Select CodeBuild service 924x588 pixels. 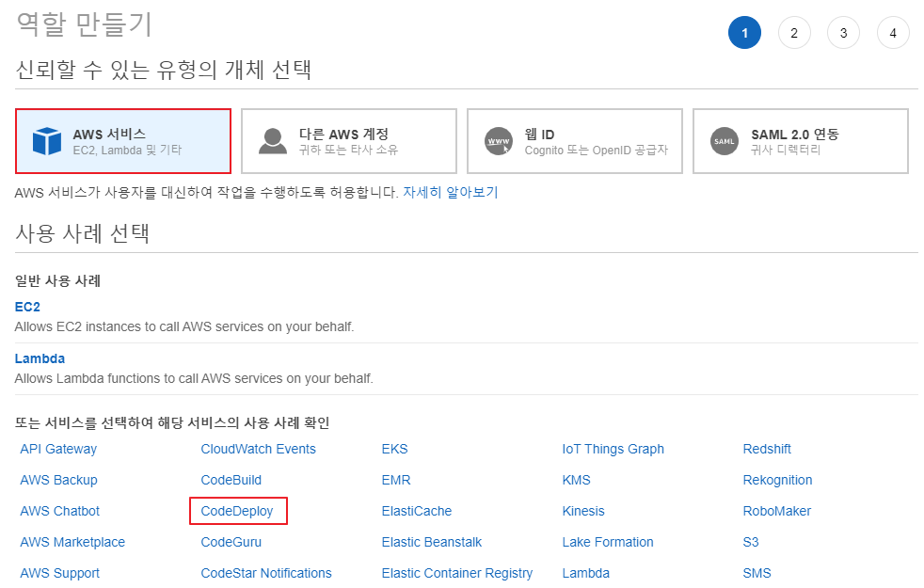click(231, 480)
